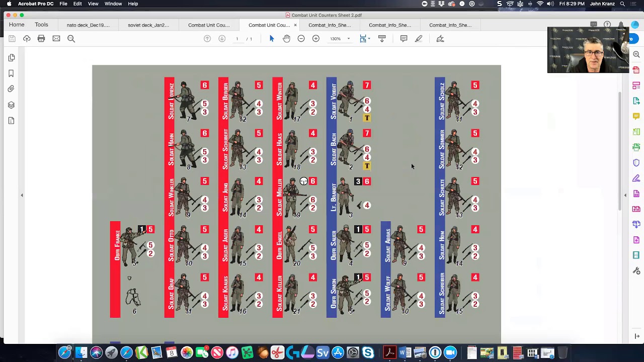Open Layers navigation panel

pyautogui.click(x=11, y=105)
